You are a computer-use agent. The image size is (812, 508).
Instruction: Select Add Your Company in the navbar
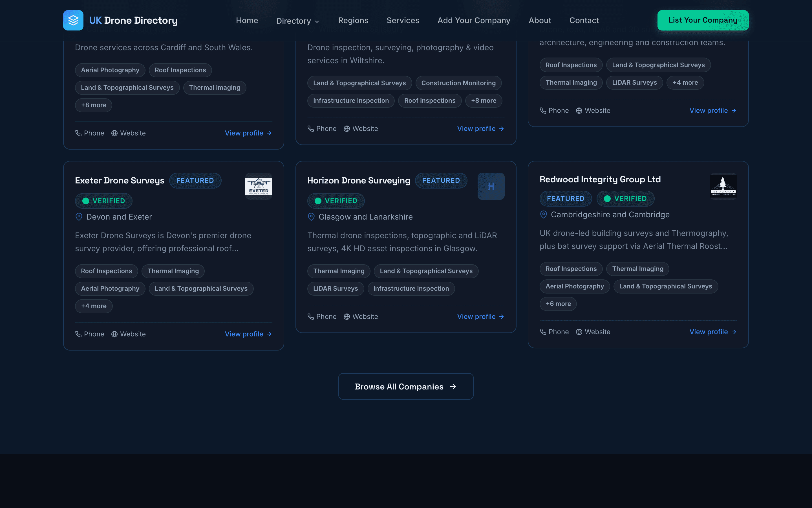474,20
